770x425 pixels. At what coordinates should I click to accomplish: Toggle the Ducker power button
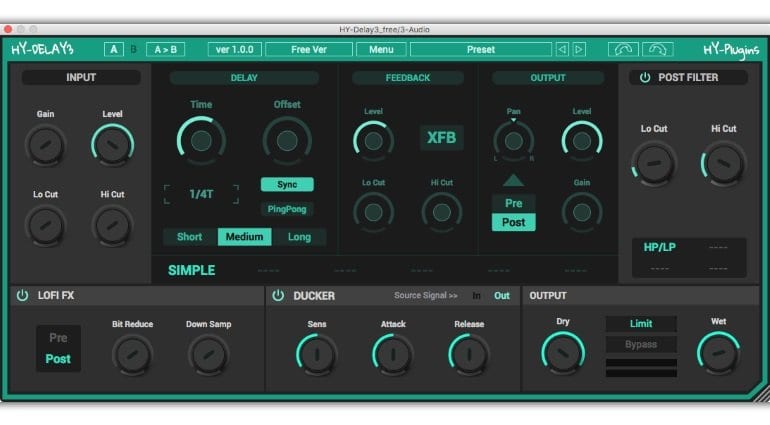pyautogui.click(x=278, y=295)
